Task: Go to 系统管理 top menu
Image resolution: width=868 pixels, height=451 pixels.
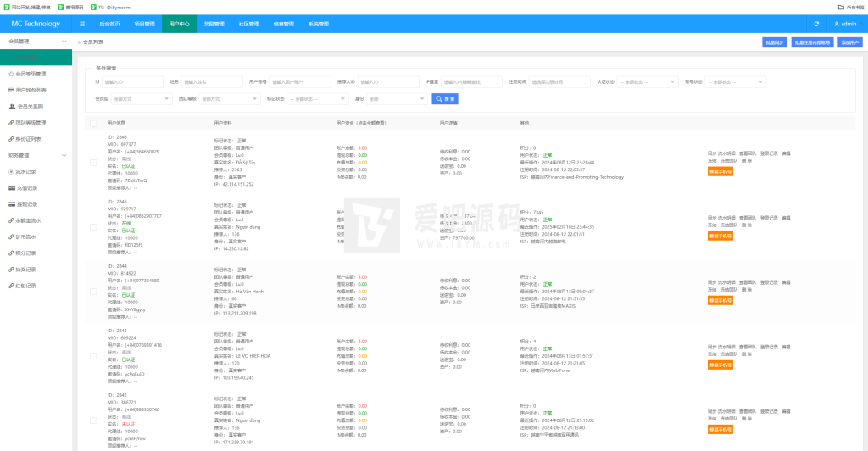Action: pos(319,24)
